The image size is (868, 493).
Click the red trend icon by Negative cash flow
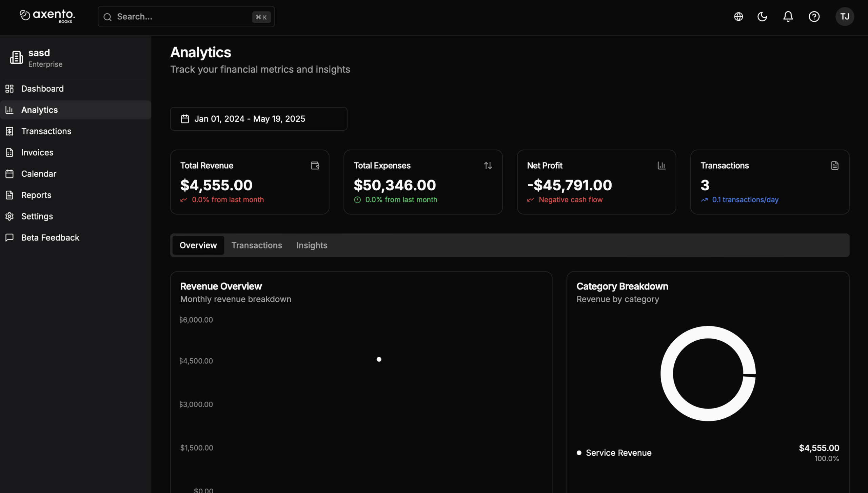pos(531,200)
